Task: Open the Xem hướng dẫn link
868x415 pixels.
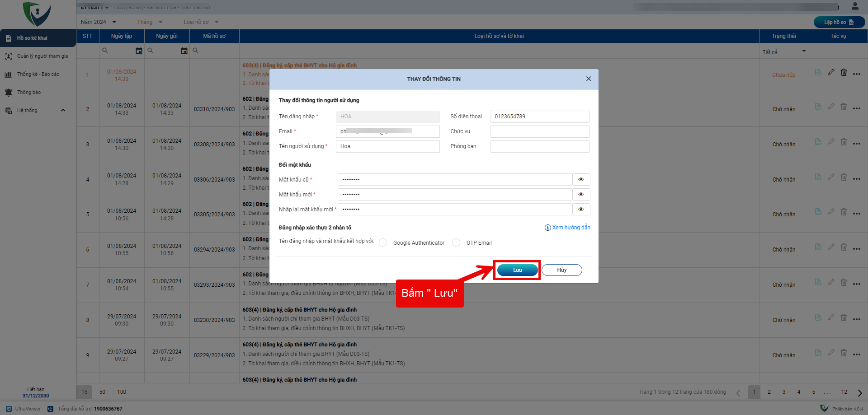Action: tap(567, 228)
